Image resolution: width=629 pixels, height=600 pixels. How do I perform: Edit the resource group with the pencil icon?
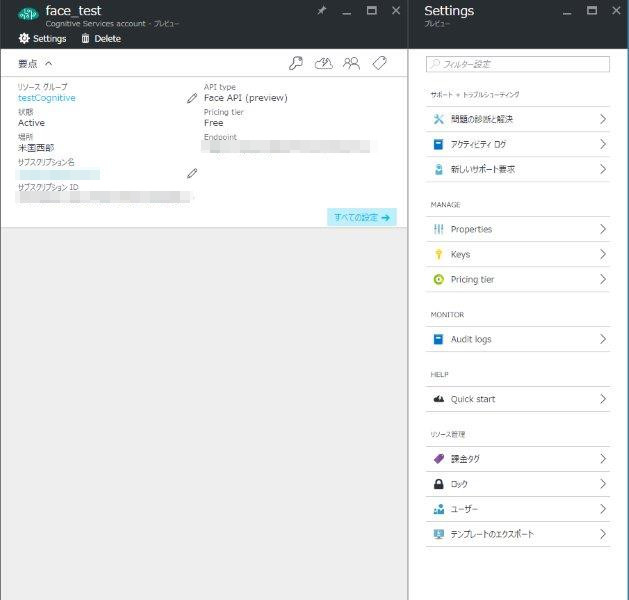pos(192,98)
